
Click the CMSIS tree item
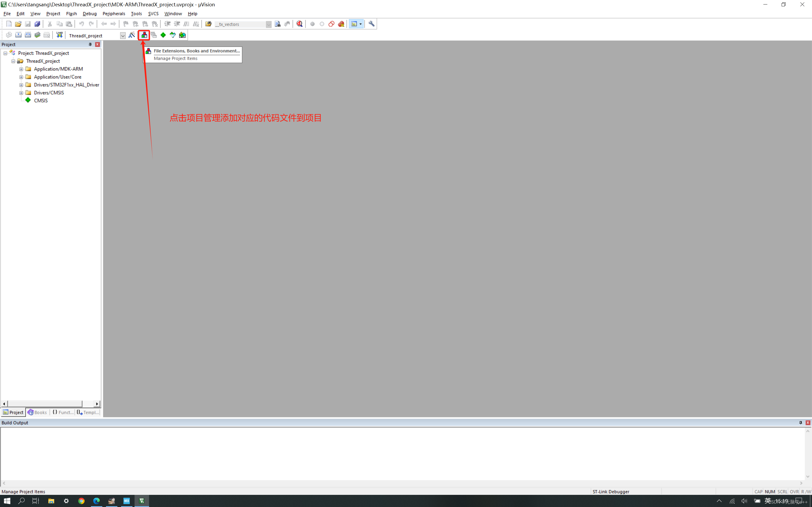40,100
